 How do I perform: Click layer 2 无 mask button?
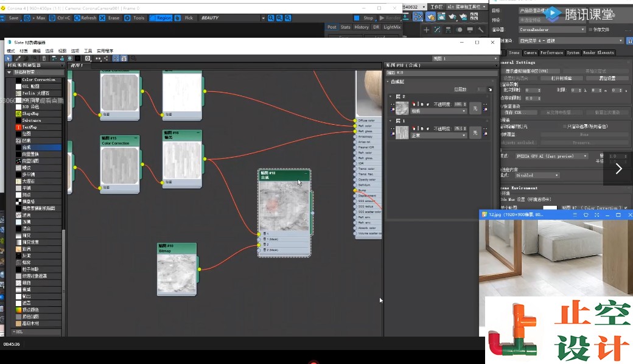pyautogui.click(x=475, y=108)
